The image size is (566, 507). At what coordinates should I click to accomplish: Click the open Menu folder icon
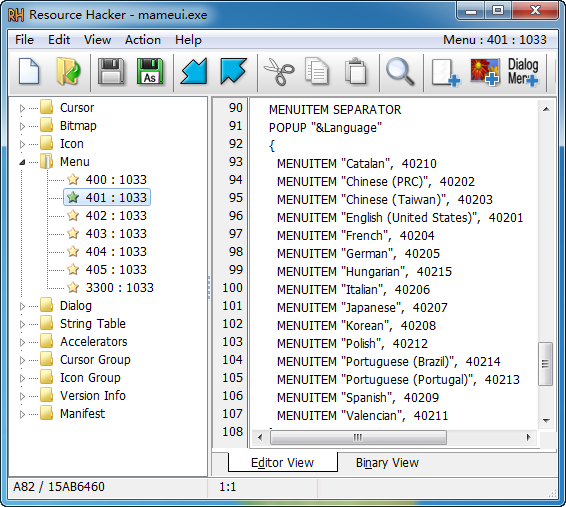47,161
